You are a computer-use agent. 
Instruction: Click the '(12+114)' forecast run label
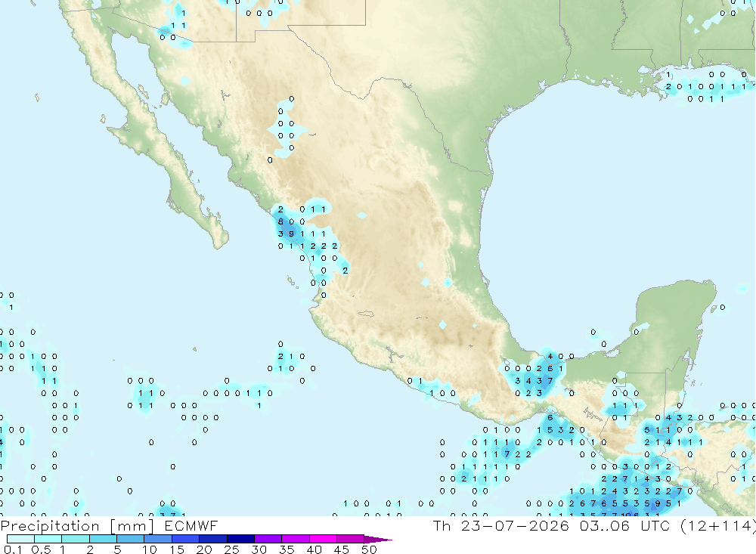(718, 525)
